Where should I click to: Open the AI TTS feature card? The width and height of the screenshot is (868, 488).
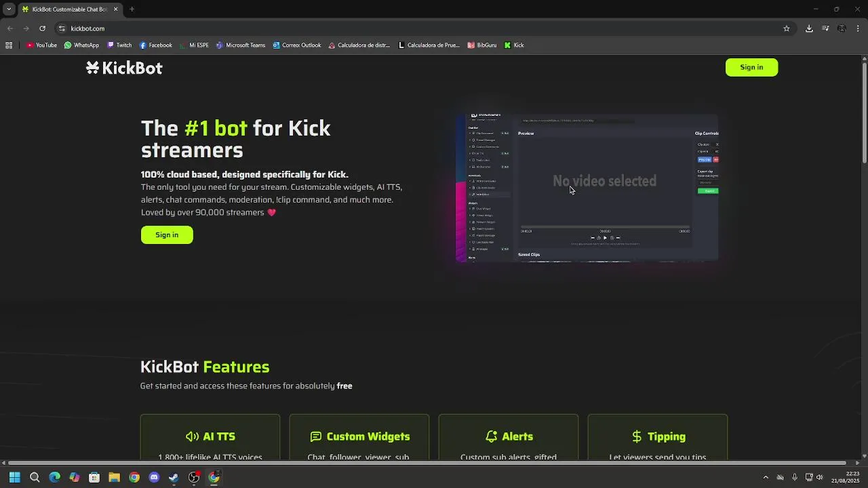(210, 437)
